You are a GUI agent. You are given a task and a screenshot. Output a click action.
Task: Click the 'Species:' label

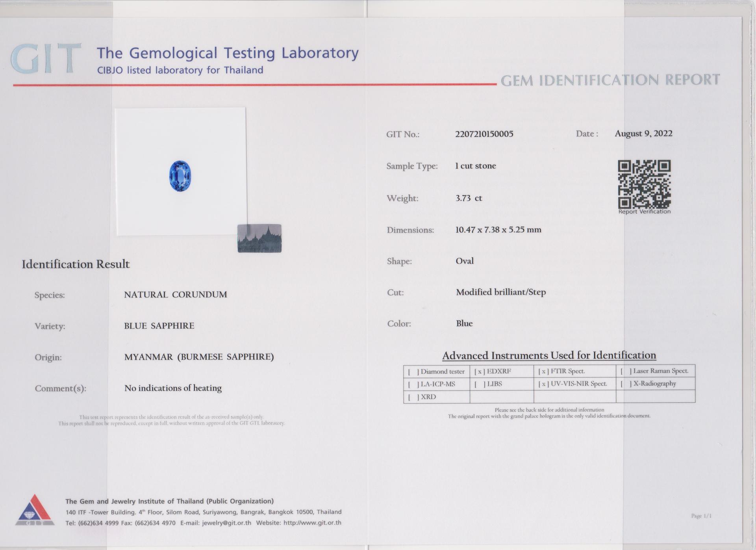(50, 295)
